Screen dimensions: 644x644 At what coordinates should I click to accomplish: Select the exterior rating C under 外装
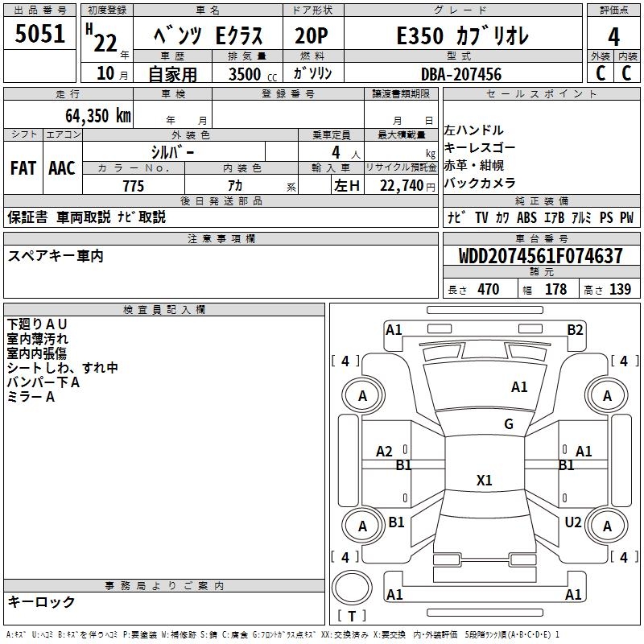coord(601,73)
